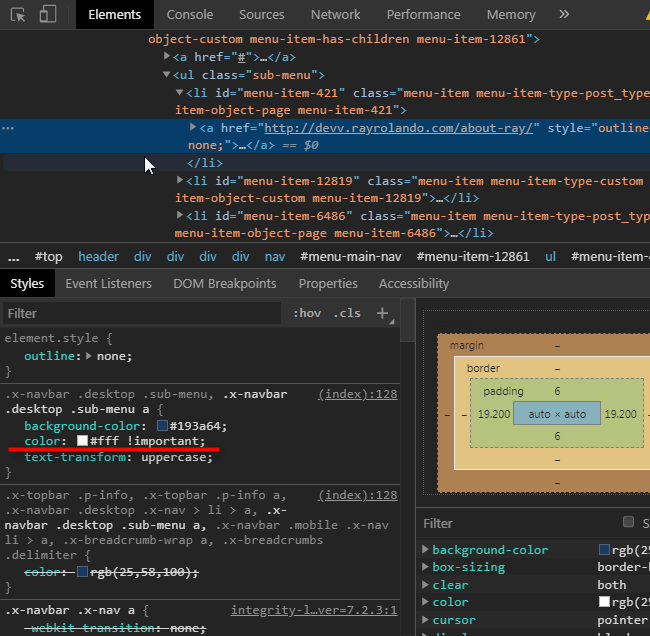Activate the inspect element picker icon
650x636 pixels.
[18, 15]
